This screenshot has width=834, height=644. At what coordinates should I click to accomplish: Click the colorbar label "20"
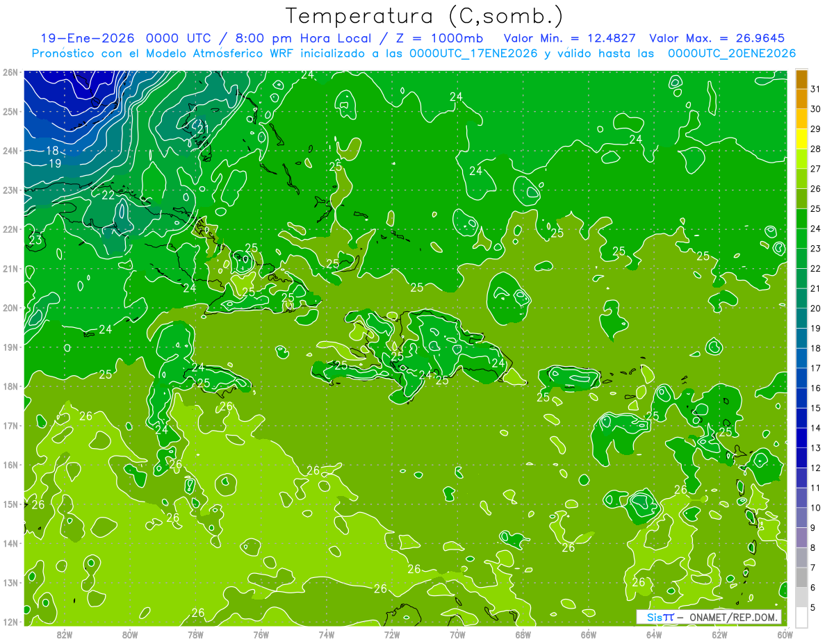point(816,308)
